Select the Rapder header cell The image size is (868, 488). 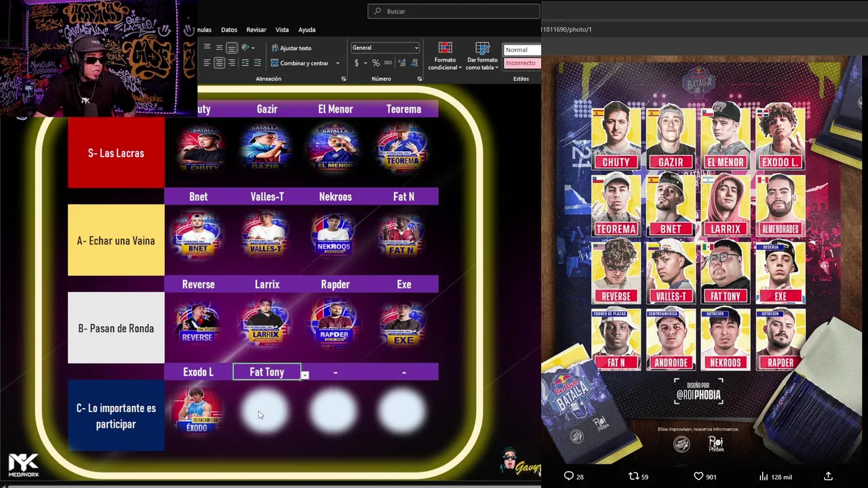pyautogui.click(x=336, y=285)
